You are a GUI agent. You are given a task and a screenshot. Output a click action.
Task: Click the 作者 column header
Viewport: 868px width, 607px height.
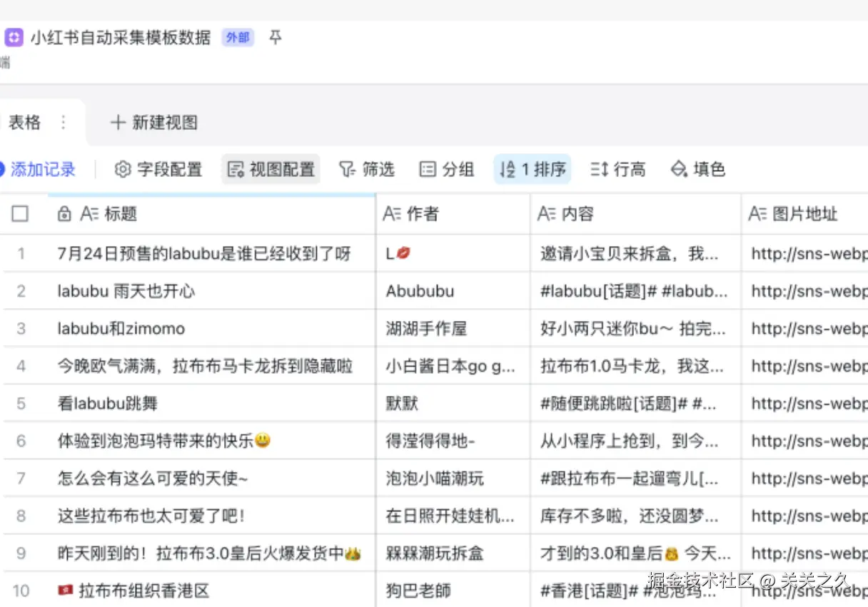tap(453, 213)
